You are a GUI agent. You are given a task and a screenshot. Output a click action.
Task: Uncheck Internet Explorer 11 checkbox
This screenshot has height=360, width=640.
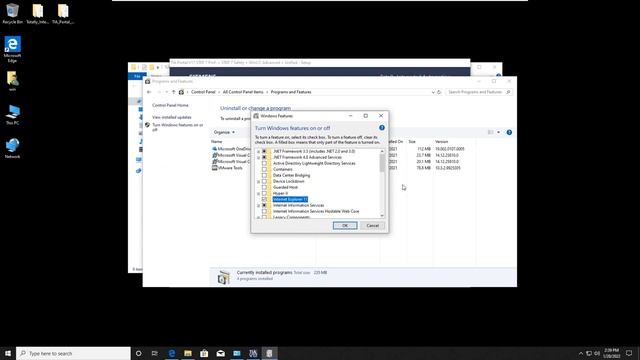point(264,199)
